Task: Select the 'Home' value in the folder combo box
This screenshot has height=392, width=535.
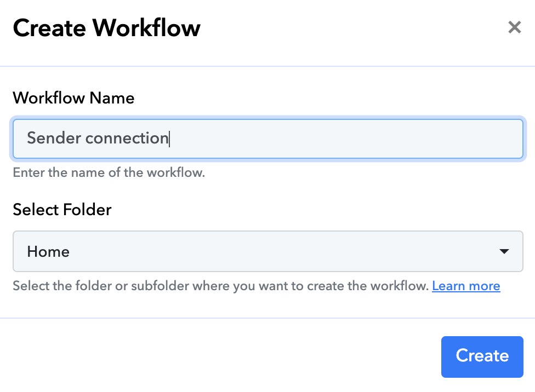Action: pyautogui.click(x=48, y=252)
